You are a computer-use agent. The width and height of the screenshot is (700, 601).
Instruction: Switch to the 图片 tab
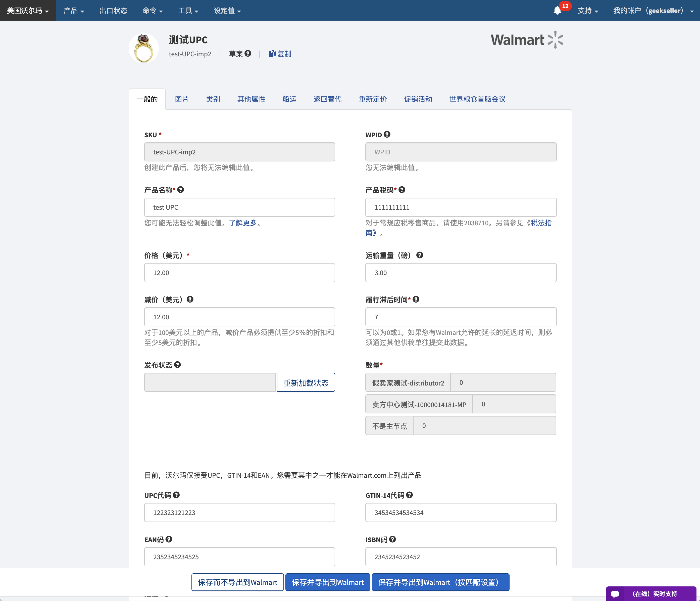tap(182, 99)
